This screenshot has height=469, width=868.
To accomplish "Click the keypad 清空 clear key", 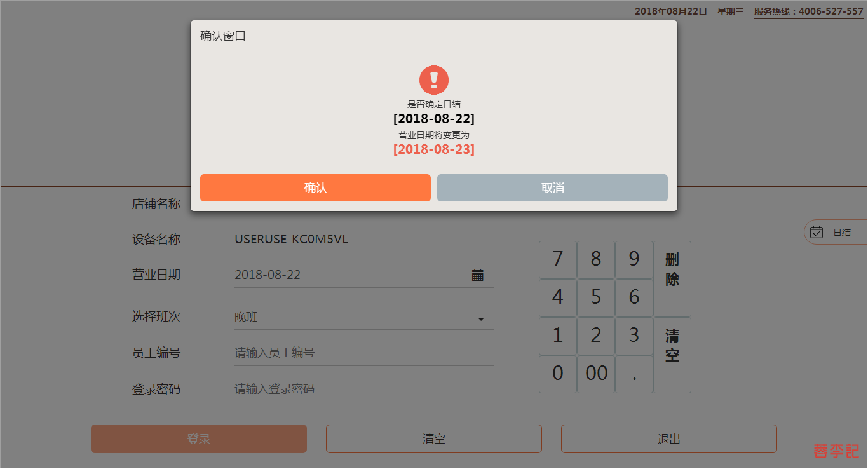I will [x=672, y=355].
